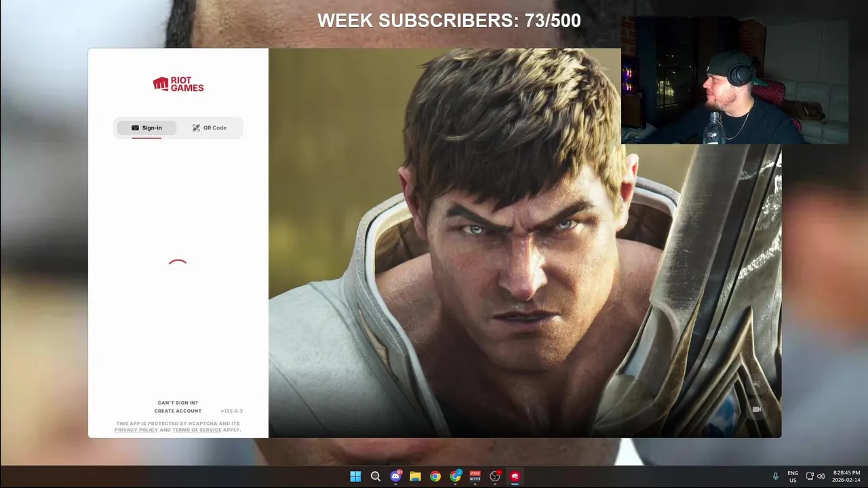
Task: Click the Week Subscribers 73/500 text
Action: 449,21
